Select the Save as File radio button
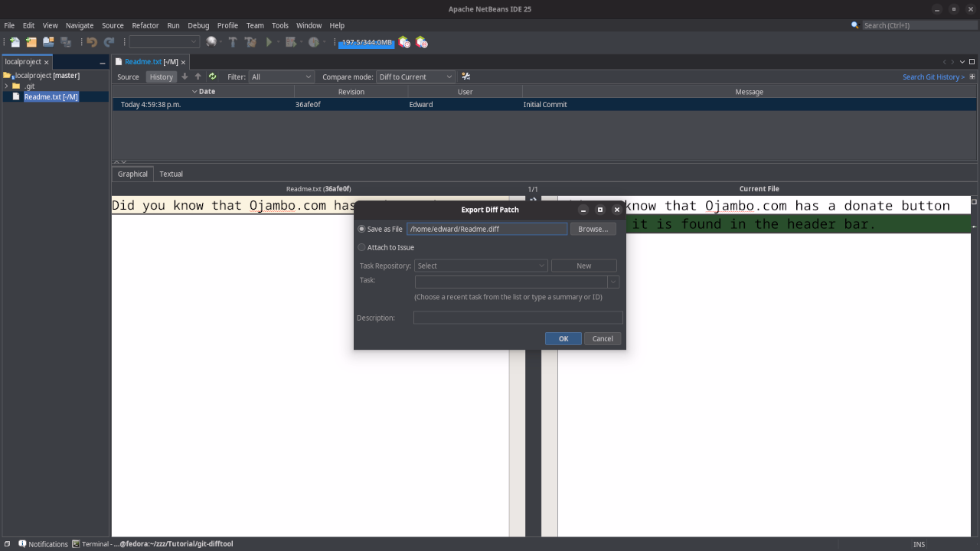980x551 pixels. point(362,229)
